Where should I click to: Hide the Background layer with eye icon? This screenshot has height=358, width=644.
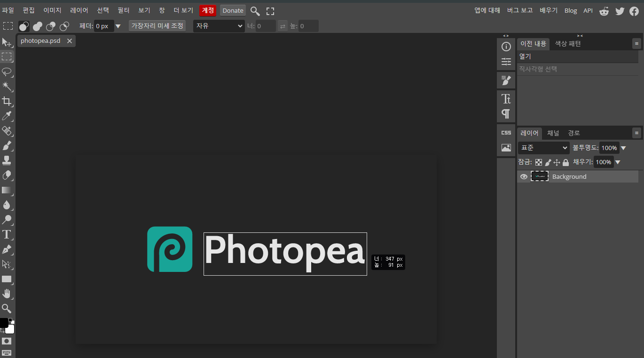click(524, 177)
